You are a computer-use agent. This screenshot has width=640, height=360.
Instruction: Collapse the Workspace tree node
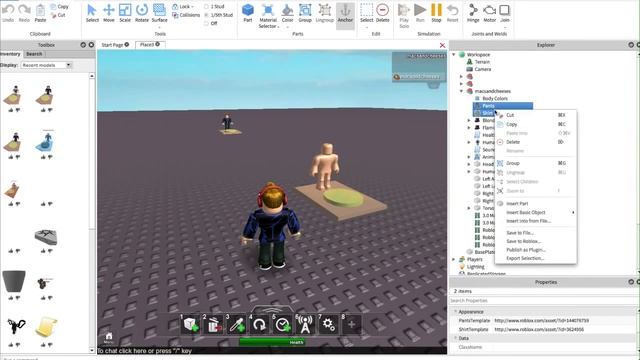pyautogui.click(x=454, y=54)
